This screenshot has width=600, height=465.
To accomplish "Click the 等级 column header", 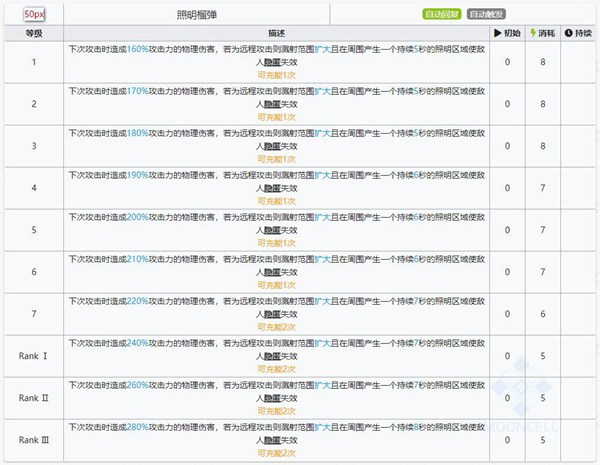I will 33,34.
